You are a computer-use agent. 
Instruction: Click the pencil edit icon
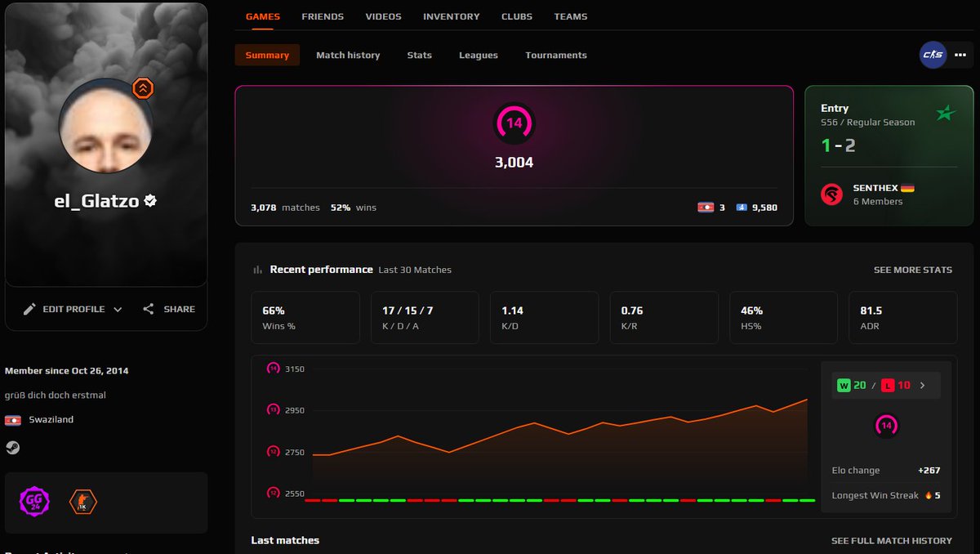pyautogui.click(x=29, y=309)
